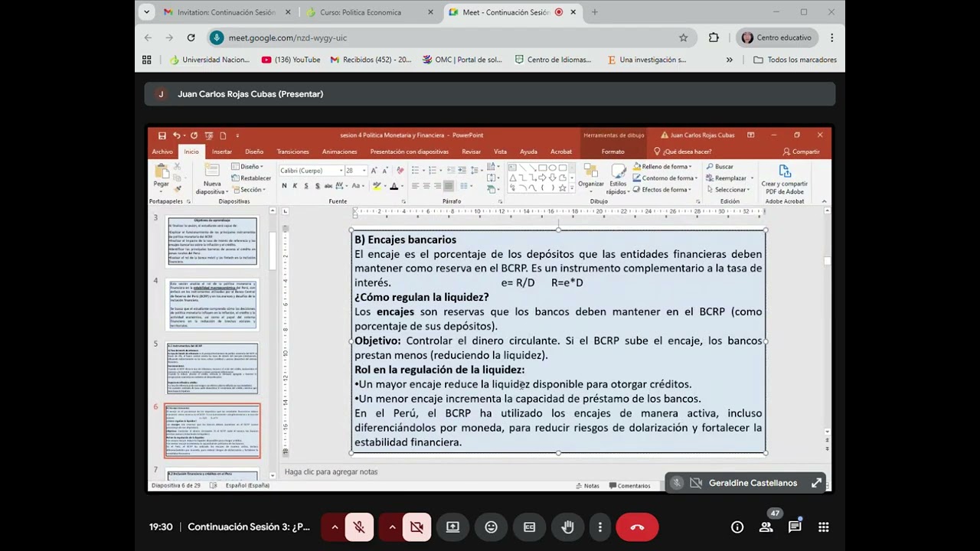Image resolution: width=980 pixels, height=551 pixels.
Task: Open Recibidos Gmail bookmark
Action: pos(371,60)
